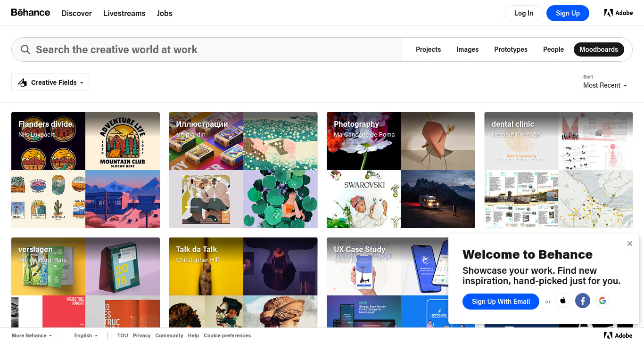Switch to the People tab
Image resolution: width=644 pixels, height=343 pixels.
[x=553, y=49]
